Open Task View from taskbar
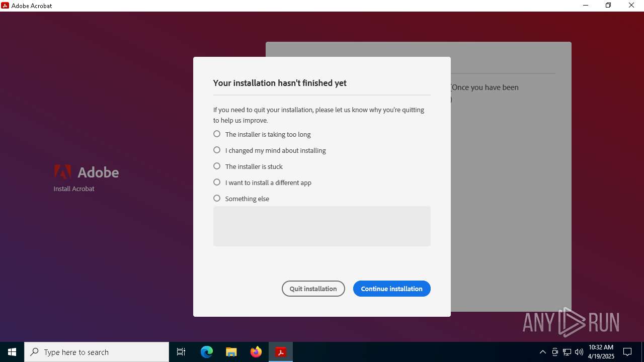This screenshot has width=644, height=362. (x=181, y=352)
